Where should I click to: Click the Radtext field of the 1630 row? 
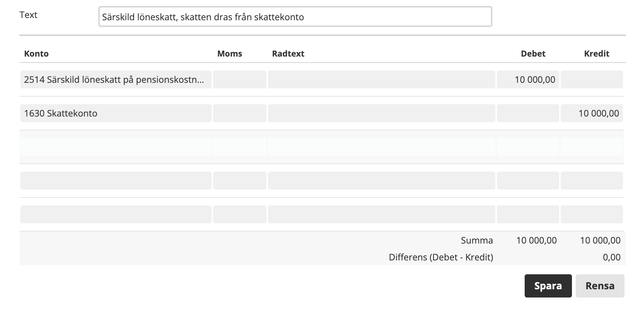click(x=382, y=113)
